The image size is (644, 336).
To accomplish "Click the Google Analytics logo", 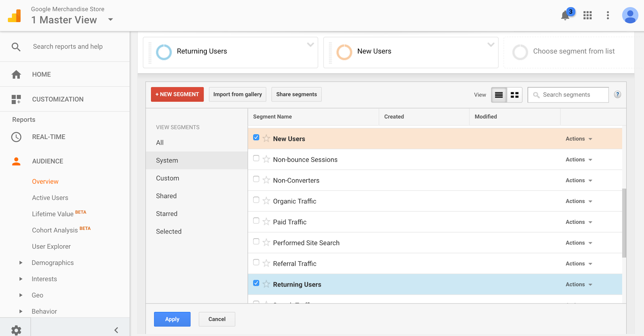I will 14,16.
